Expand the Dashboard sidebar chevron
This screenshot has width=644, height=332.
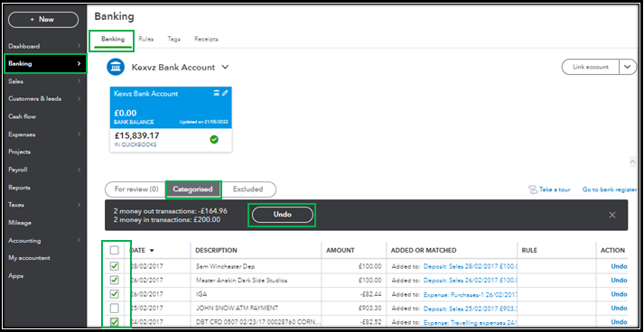click(x=79, y=46)
